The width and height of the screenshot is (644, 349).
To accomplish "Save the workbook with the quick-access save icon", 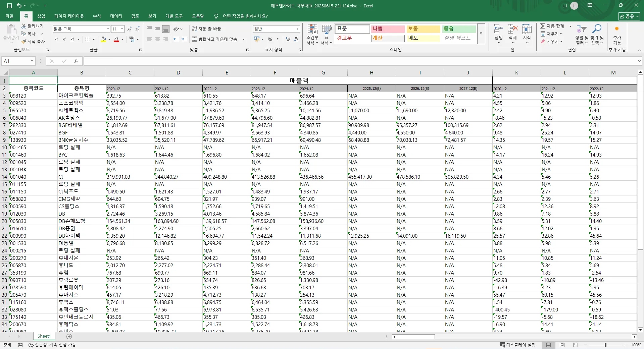I will coord(9,6).
